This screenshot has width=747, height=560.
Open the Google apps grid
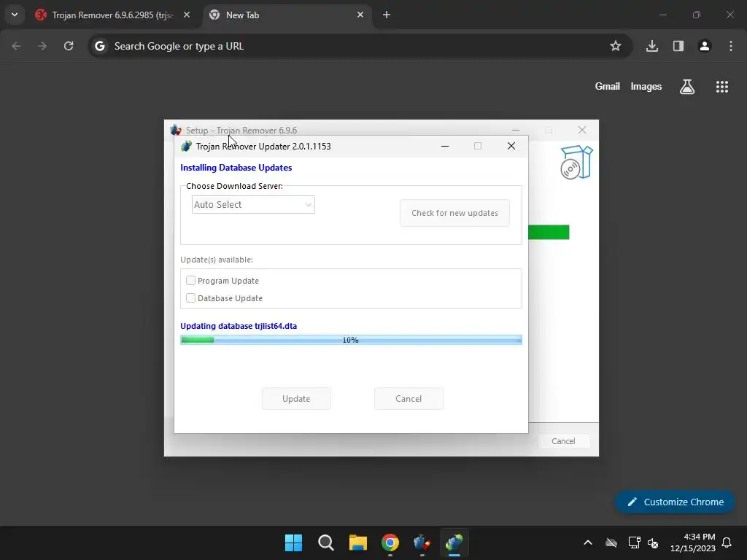[721, 87]
